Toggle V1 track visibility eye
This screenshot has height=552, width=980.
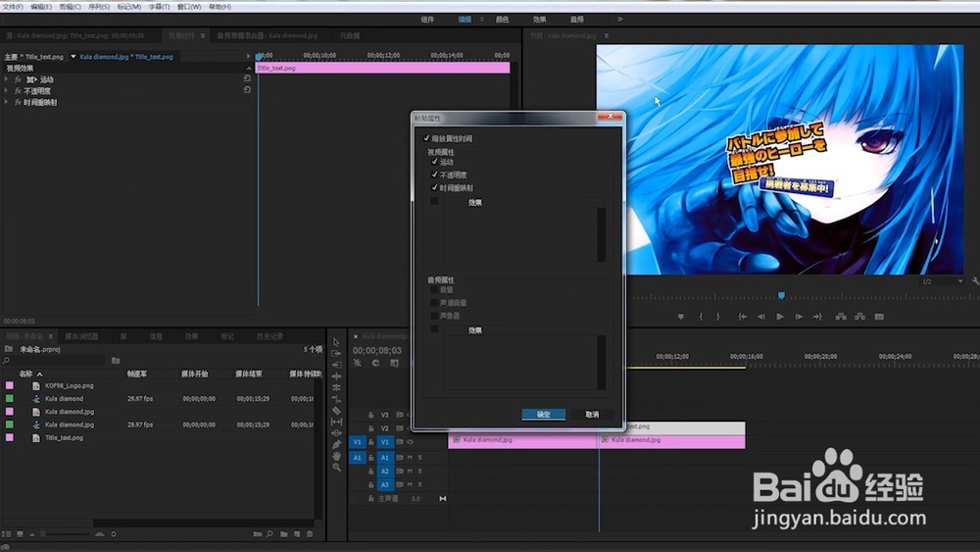[x=410, y=442]
